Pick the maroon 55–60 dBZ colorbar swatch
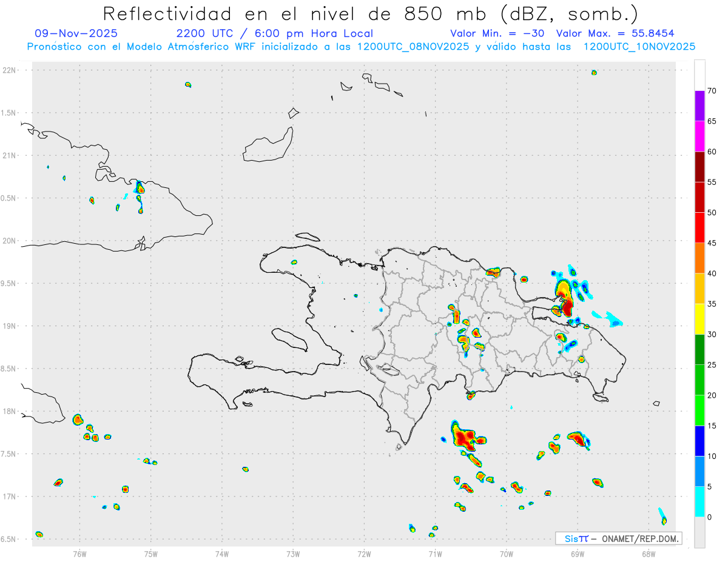 [x=699, y=166]
